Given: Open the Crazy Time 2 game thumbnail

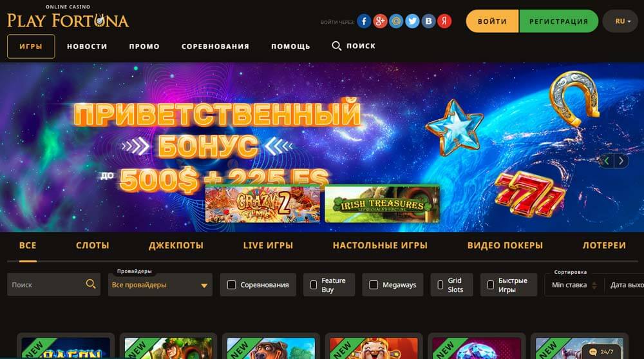Looking at the screenshot, I should pyautogui.click(x=263, y=204).
